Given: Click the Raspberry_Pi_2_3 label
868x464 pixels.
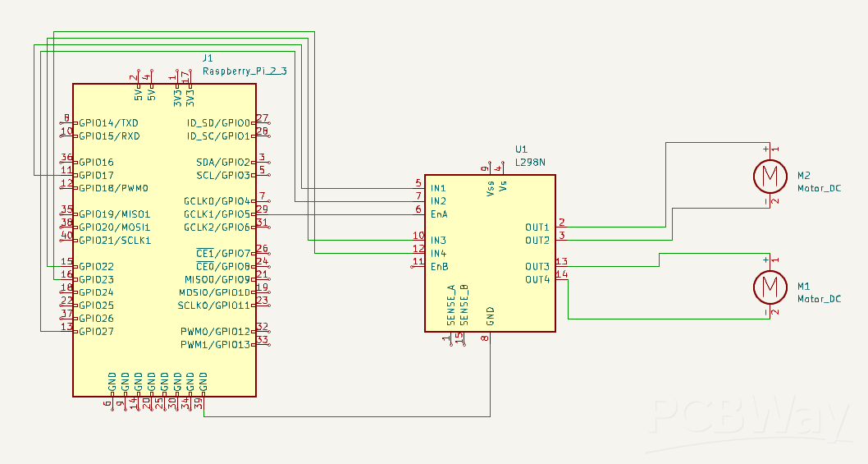Looking at the screenshot, I should 244,71.
